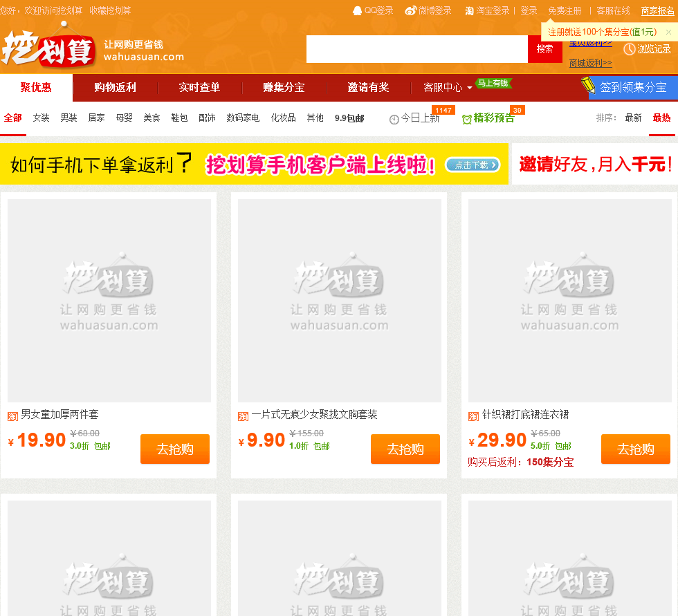Open 今日上新 listing

(x=420, y=118)
